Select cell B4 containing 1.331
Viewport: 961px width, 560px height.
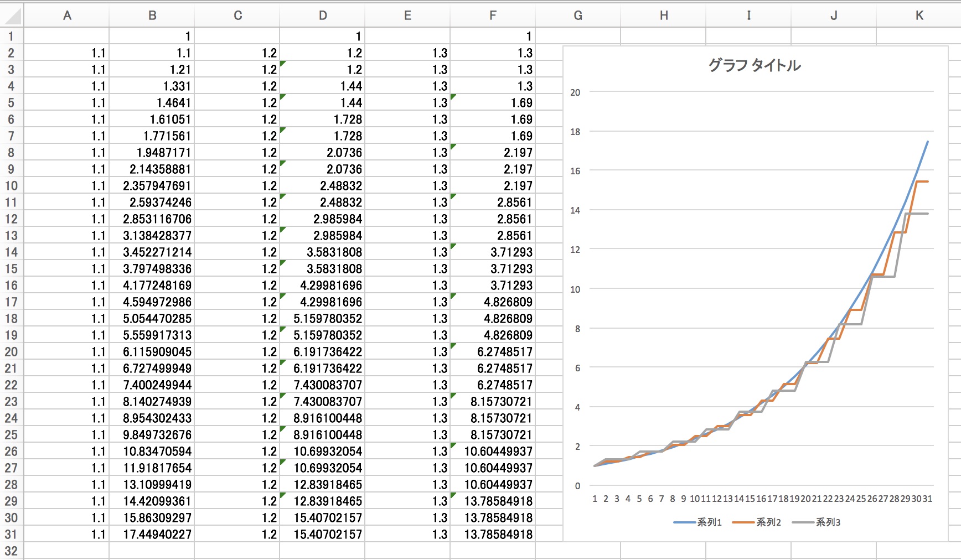click(152, 86)
